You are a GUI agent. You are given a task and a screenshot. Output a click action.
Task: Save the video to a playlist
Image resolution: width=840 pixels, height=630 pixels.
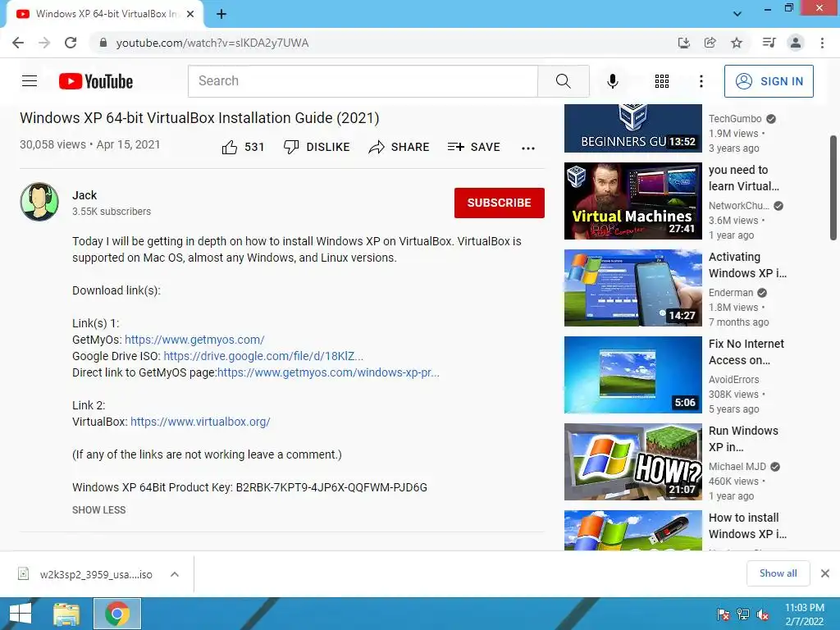(x=473, y=147)
